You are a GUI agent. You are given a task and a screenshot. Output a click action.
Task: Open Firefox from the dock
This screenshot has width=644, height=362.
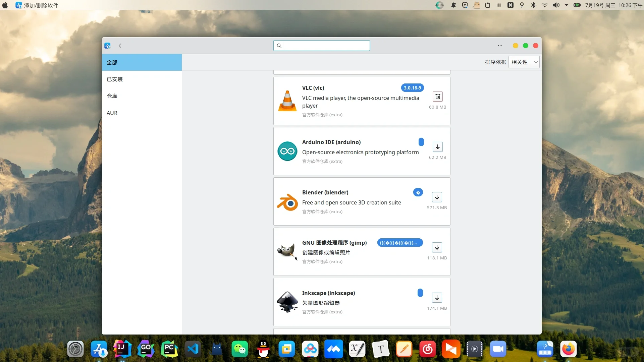568,349
